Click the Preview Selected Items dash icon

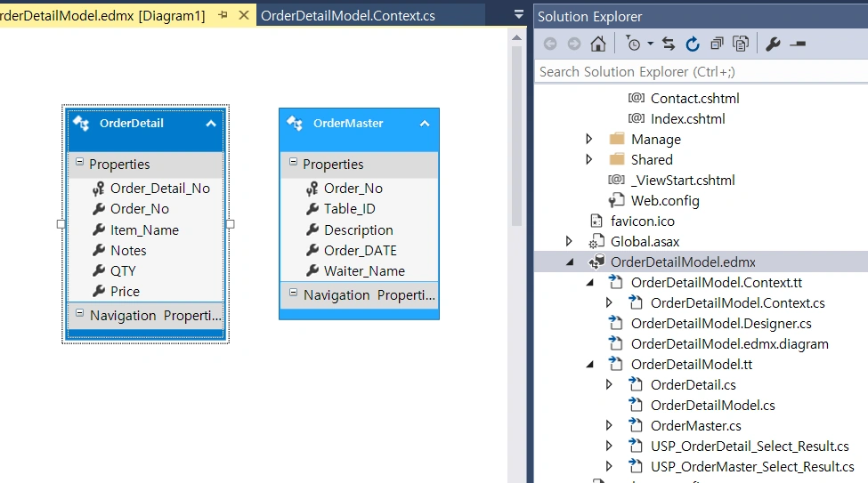pyautogui.click(x=798, y=44)
